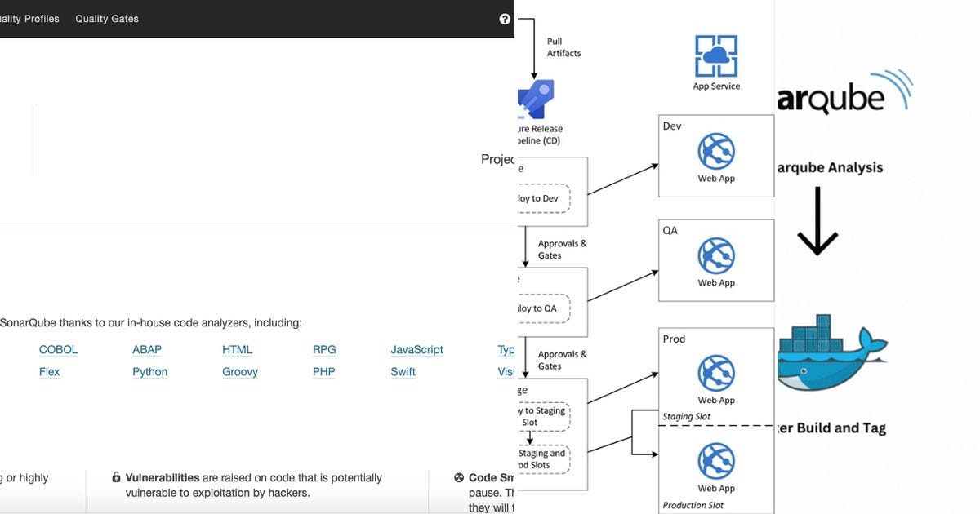Open the COBOL language link
This screenshot has width=980, height=514.
click(x=58, y=349)
